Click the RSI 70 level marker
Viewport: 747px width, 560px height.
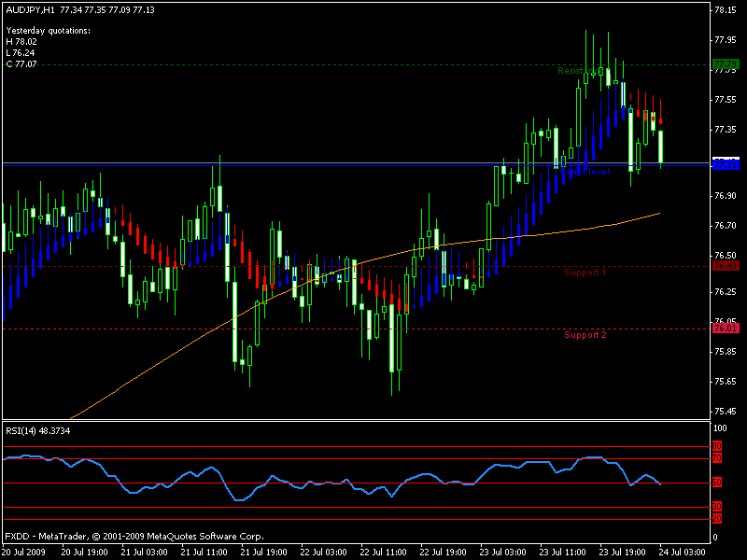pos(717,458)
